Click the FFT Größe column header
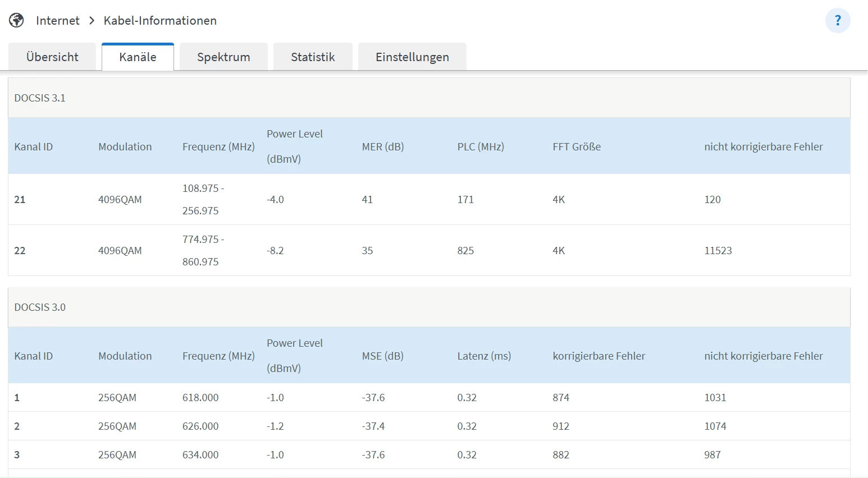868x478 pixels. 577,147
